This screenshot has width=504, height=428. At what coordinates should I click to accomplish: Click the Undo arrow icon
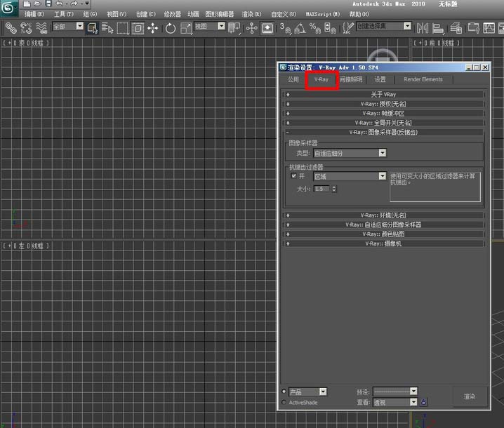coord(59,4)
